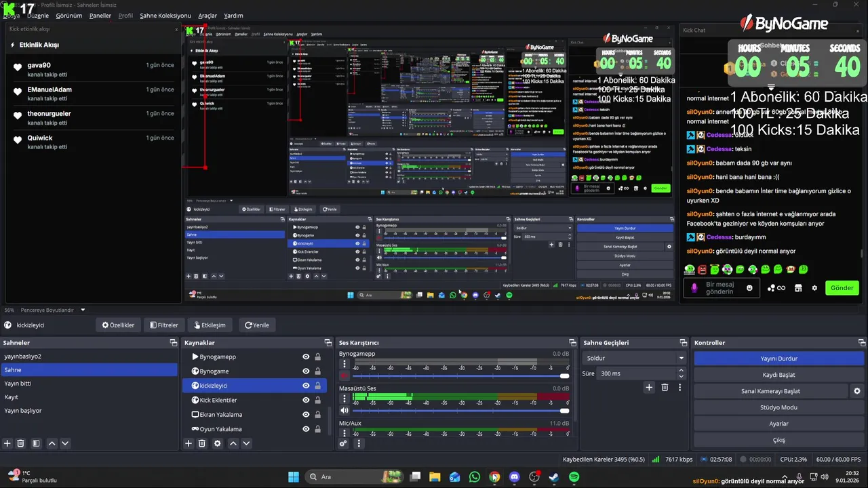Add a new scene in Sahneler panel

point(7,443)
